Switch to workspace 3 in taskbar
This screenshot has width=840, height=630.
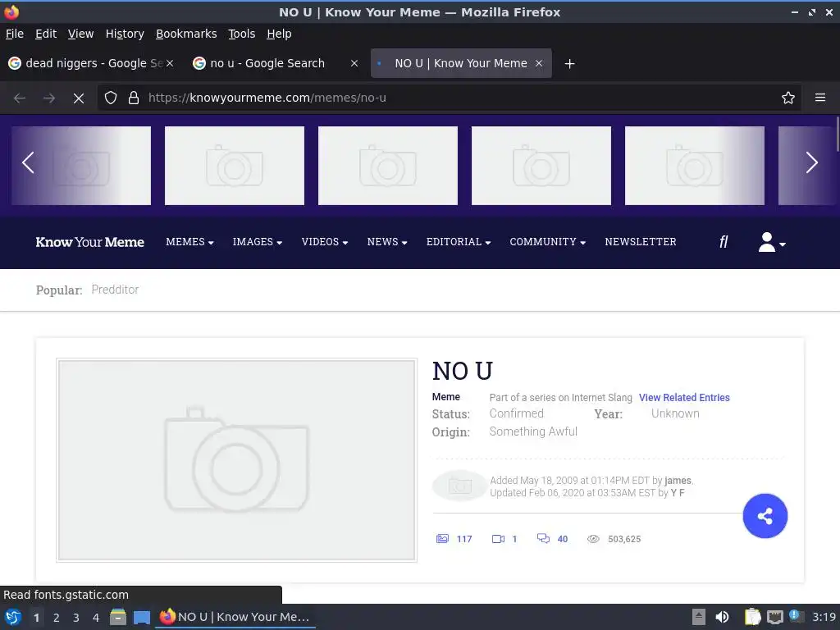coord(75,618)
